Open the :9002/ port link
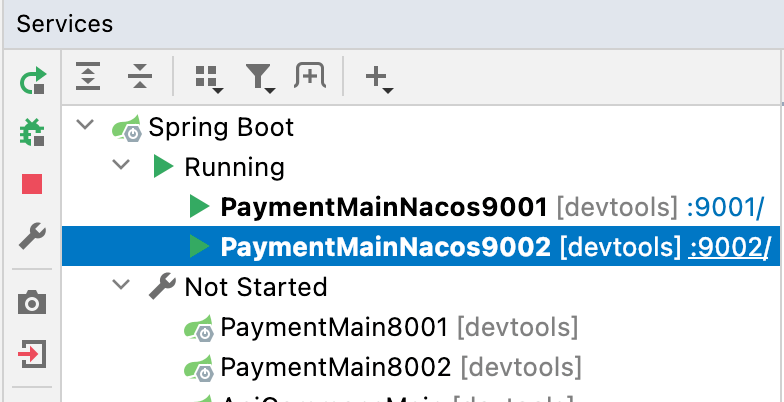Screen dimensions: 784x402 point(728,246)
